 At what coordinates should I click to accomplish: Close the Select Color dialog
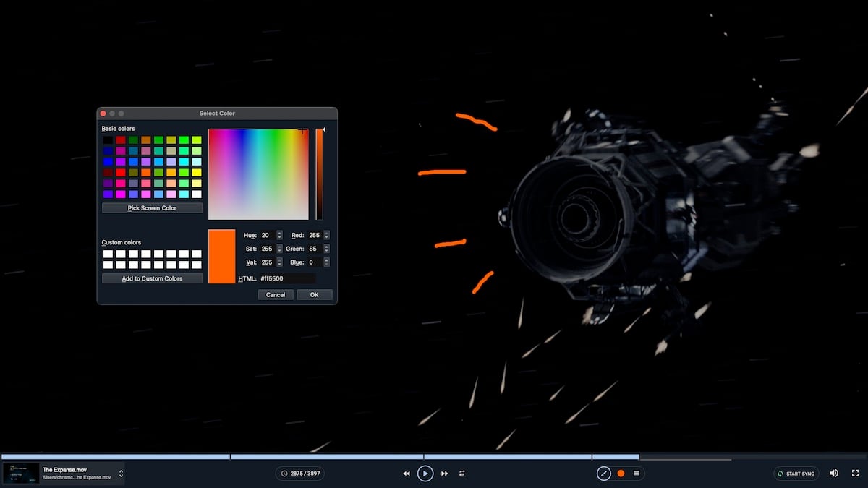tap(103, 114)
